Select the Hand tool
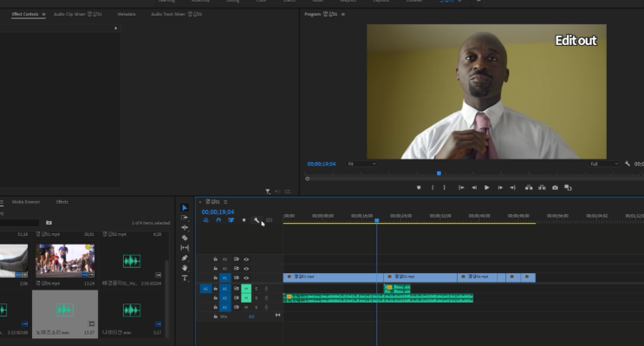This screenshot has height=346, width=644. click(x=185, y=268)
